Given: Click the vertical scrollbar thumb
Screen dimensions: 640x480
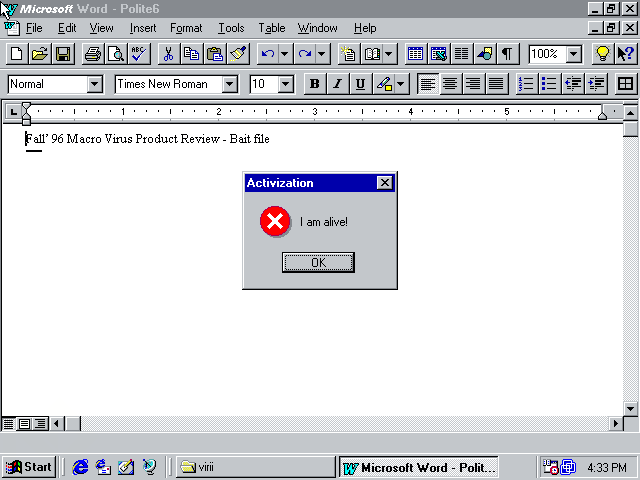Looking at the screenshot, I should point(631,129).
